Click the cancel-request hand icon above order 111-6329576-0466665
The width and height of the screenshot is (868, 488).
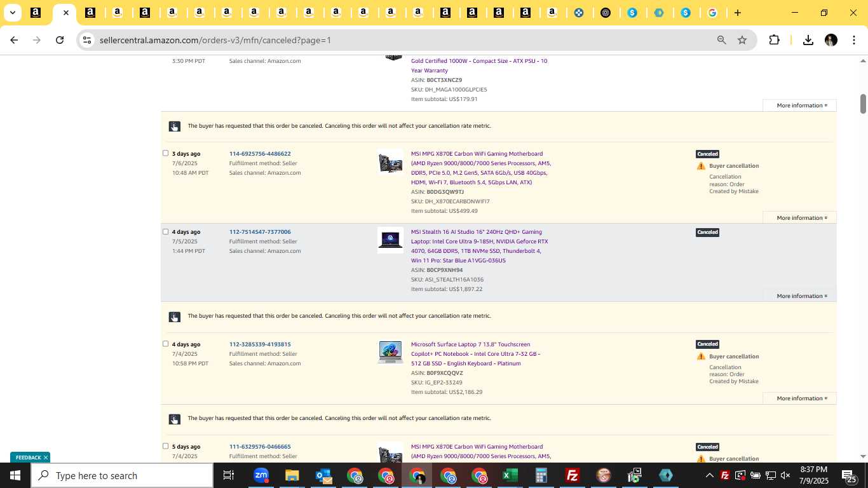tap(174, 419)
